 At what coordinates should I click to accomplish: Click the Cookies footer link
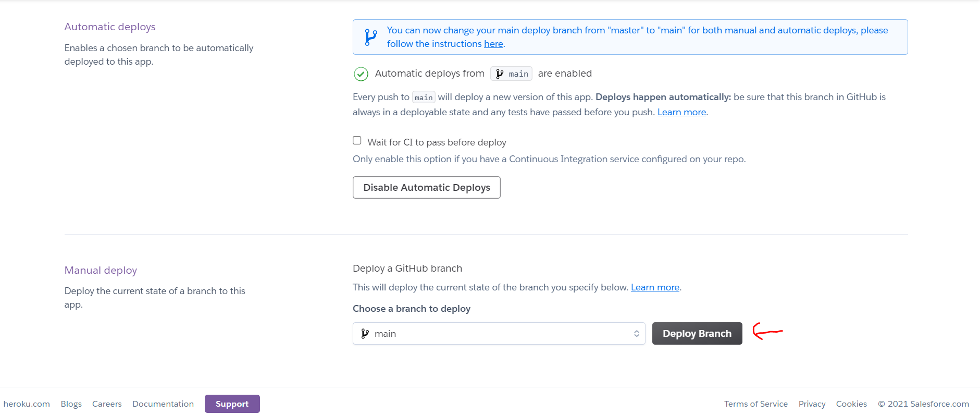tap(851, 404)
